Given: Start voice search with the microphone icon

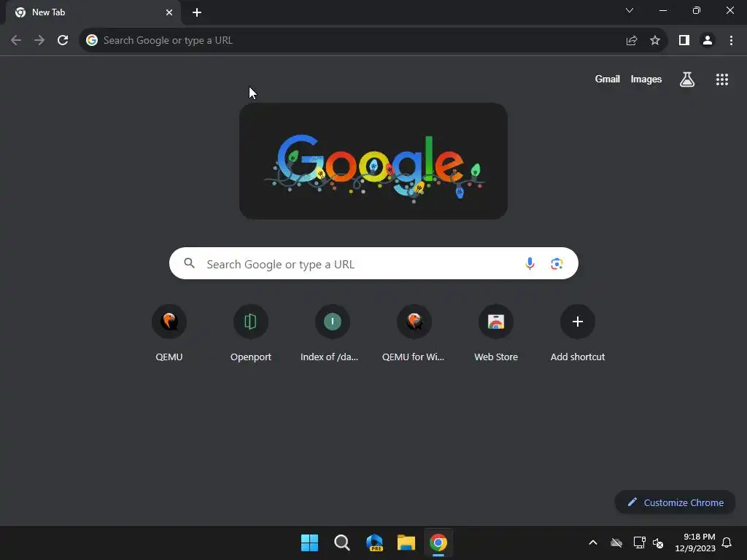Looking at the screenshot, I should tap(530, 263).
